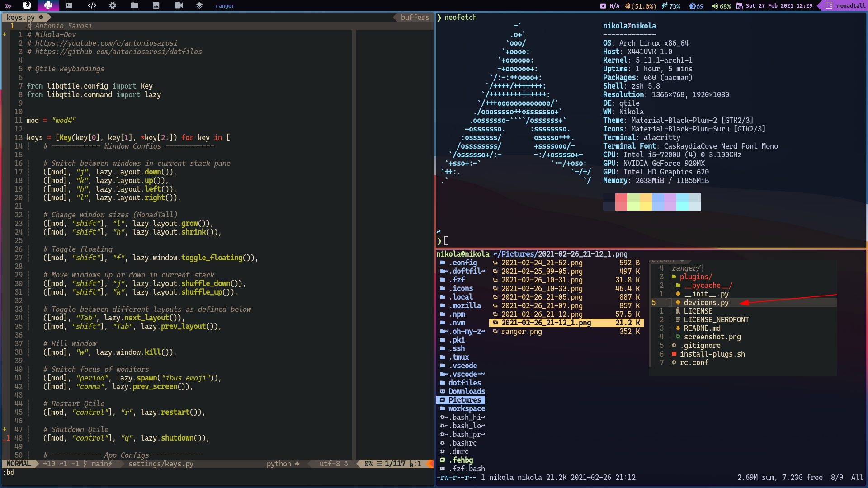Screen dimensions: 868x488
Task: Select ranger.png file in list
Action: point(521,331)
